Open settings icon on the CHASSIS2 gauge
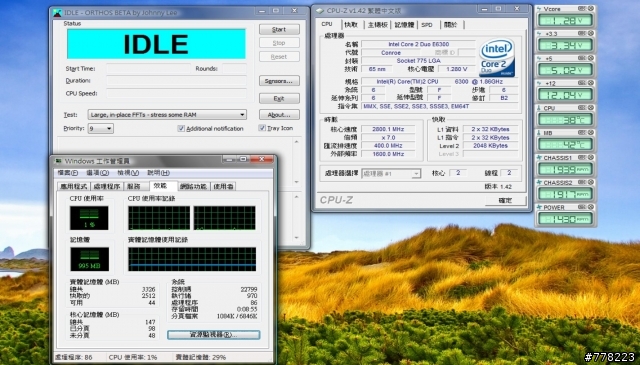 582,182
